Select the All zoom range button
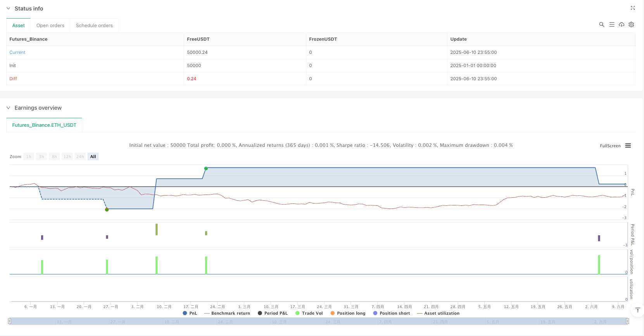The image size is (644, 336). (x=93, y=157)
